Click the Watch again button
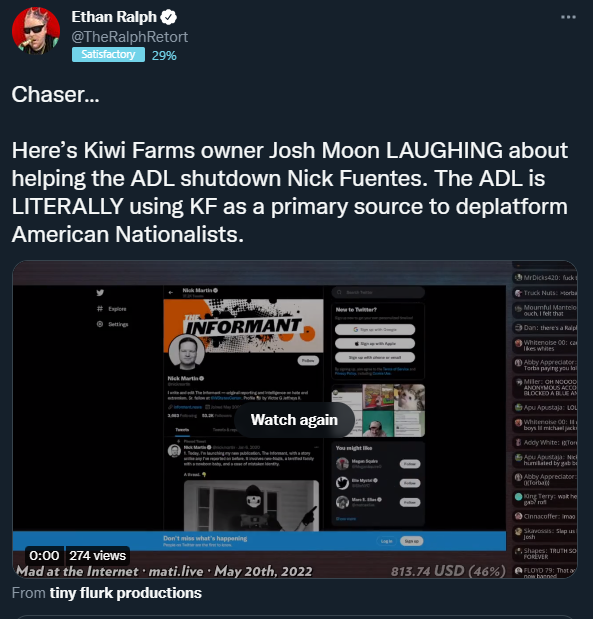593x619 pixels. 294,420
